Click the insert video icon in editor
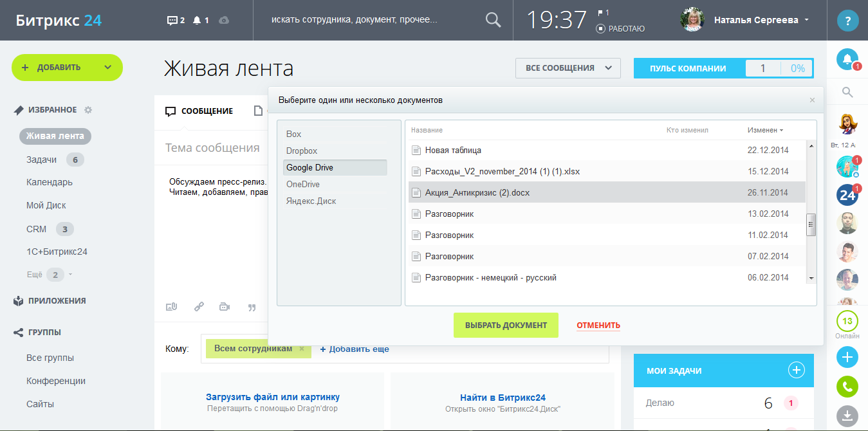 pyautogui.click(x=225, y=307)
